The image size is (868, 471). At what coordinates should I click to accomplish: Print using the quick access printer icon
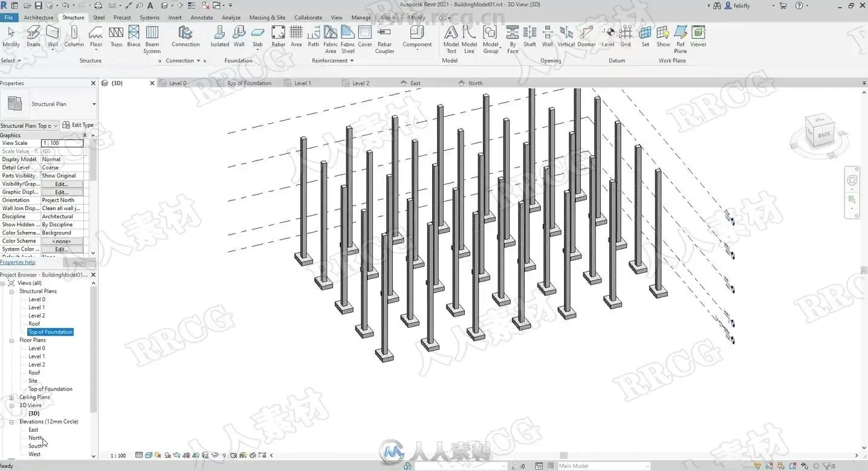pos(99,5)
